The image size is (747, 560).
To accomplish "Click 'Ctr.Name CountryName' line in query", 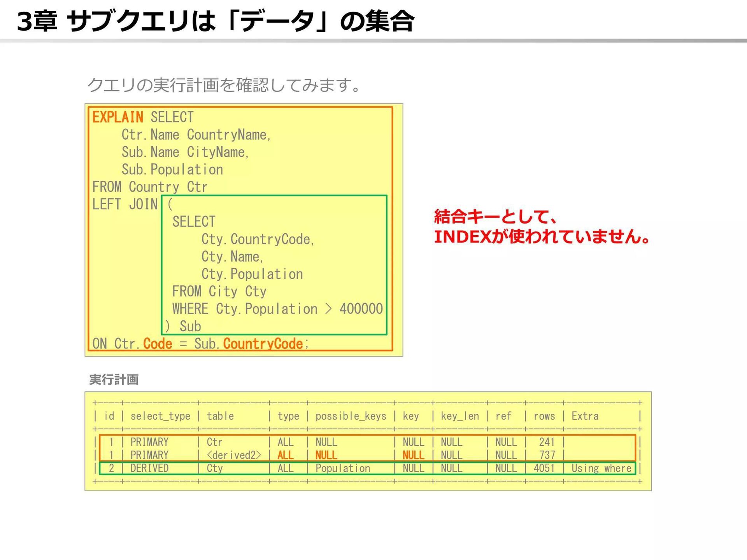I will (x=196, y=135).
